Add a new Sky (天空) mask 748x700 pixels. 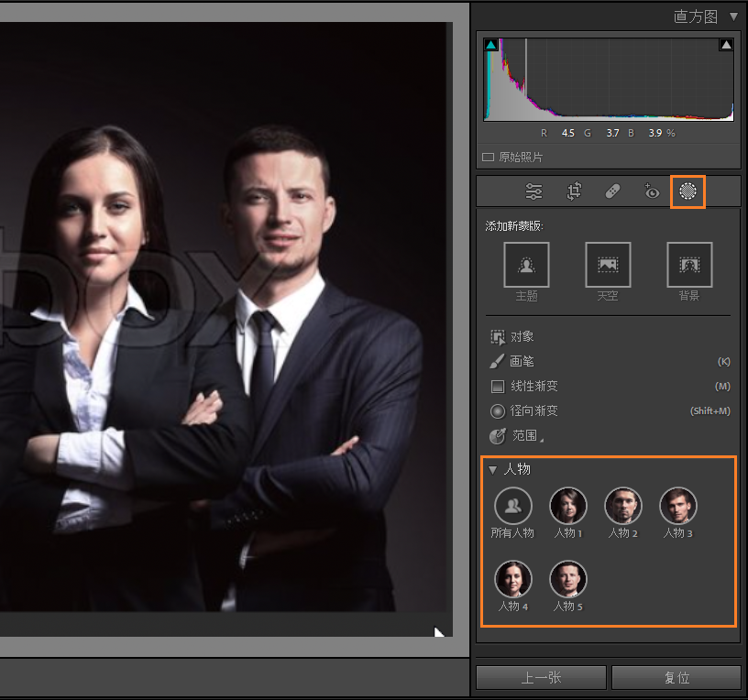click(608, 265)
